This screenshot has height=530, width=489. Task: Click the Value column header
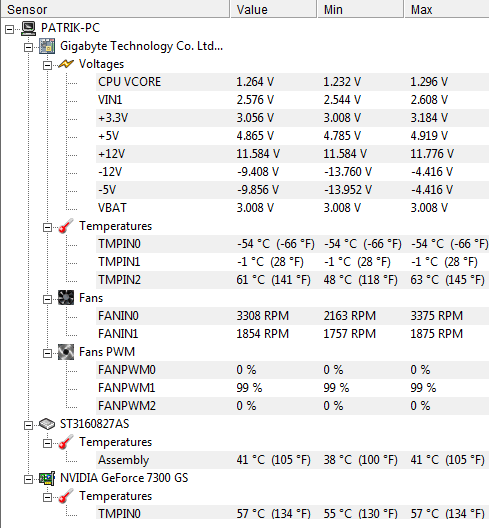click(273, 9)
